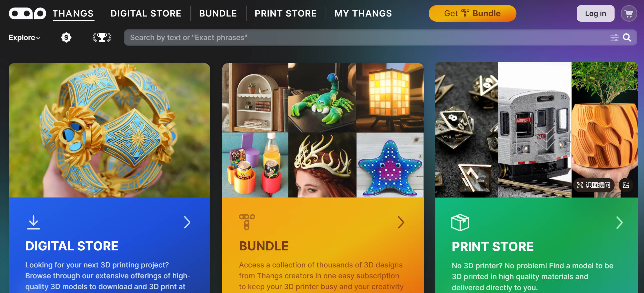Open the shopping cart

click(x=629, y=13)
